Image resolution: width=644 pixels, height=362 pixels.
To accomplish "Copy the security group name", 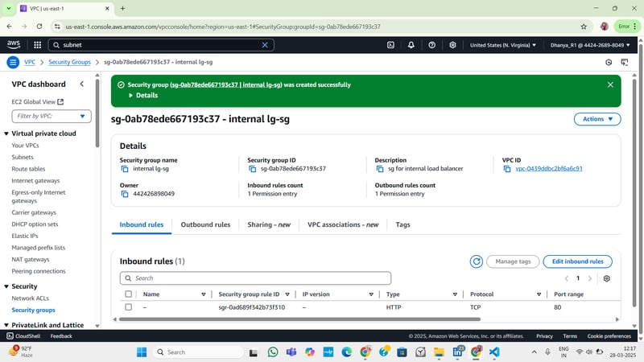I will (x=125, y=169).
